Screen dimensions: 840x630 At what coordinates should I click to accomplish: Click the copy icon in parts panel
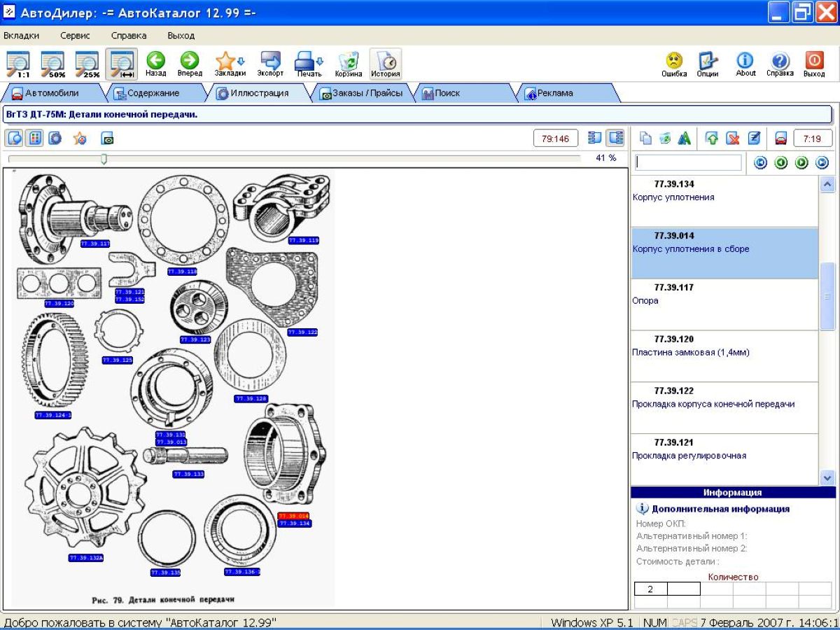point(645,139)
